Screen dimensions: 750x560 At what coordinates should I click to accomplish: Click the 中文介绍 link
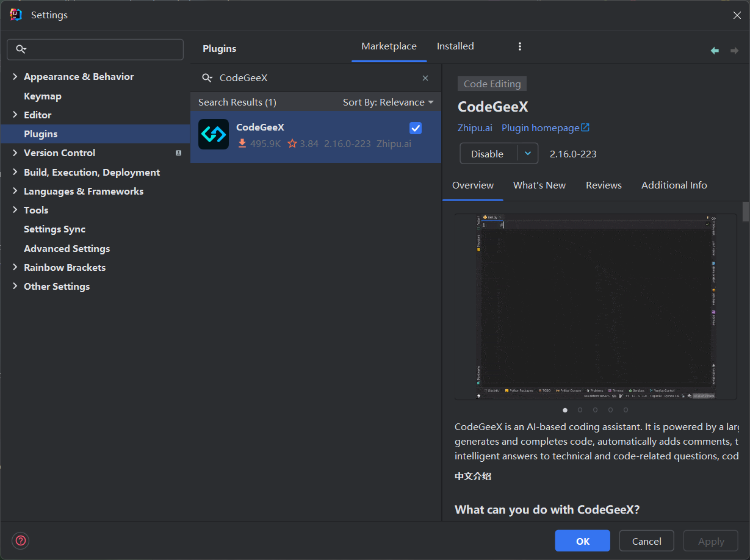point(473,476)
